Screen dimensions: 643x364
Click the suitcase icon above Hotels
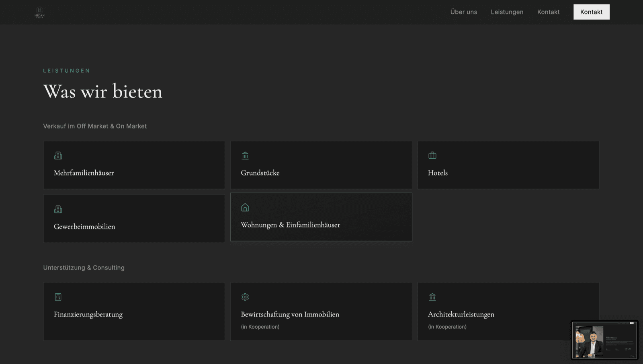[432, 155]
